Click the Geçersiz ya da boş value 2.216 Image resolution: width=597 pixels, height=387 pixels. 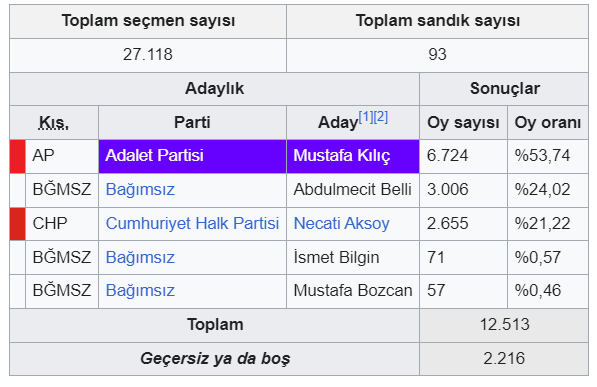(x=504, y=359)
